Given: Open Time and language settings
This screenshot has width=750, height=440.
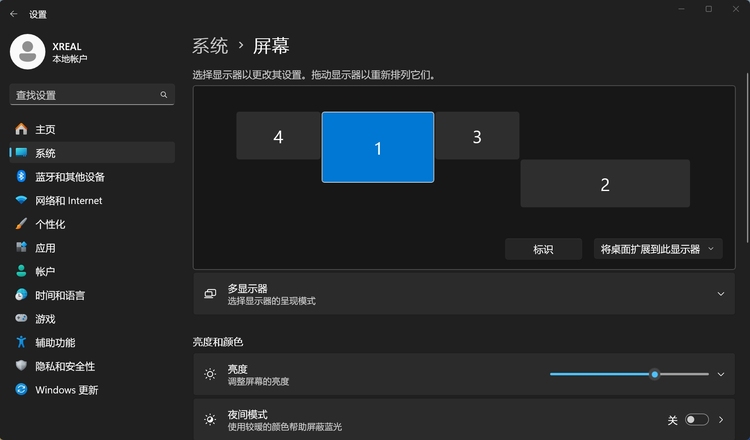Looking at the screenshot, I should tap(59, 295).
